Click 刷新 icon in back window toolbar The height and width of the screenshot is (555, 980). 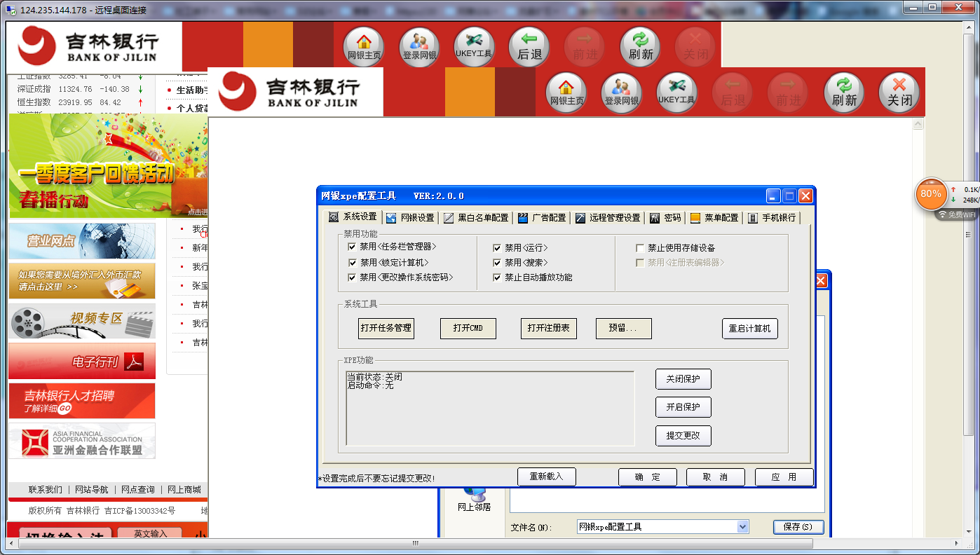click(641, 46)
